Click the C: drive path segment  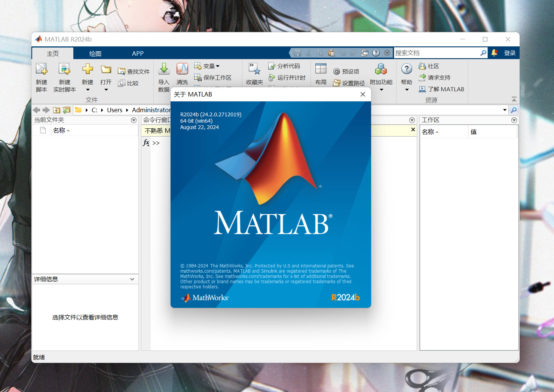pyautogui.click(x=94, y=110)
